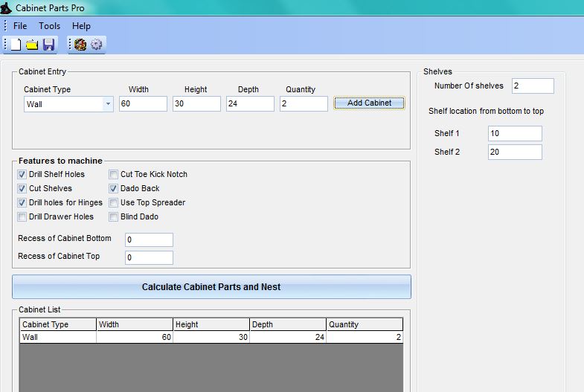The image size is (584, 392).
Task: Click the Open folder toolbar icon
Action: 32,45
